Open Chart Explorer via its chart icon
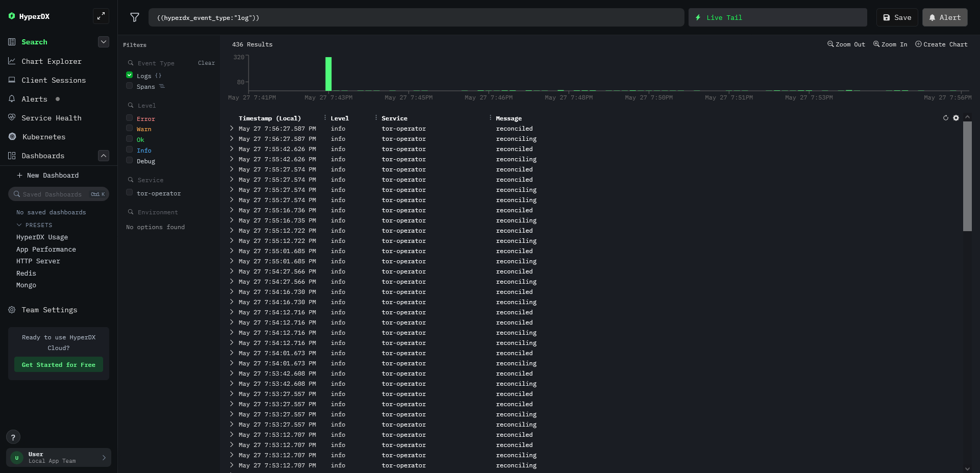 click(12, 61)
